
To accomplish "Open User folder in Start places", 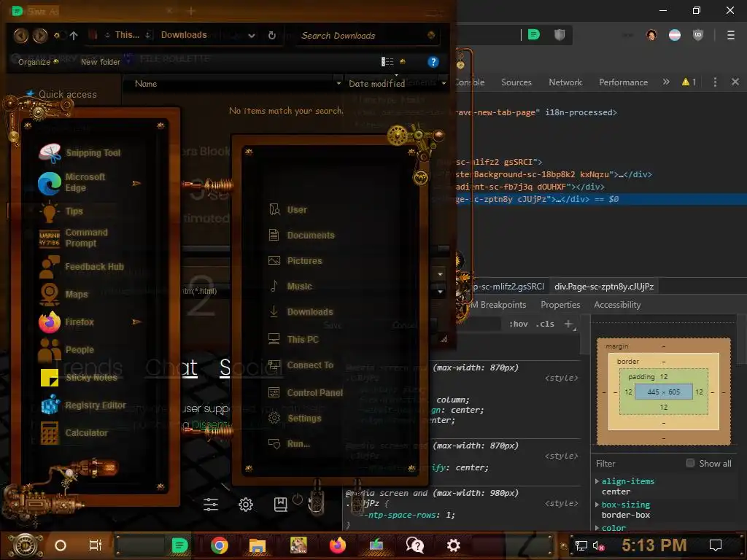I will click(x=287, y=209).
